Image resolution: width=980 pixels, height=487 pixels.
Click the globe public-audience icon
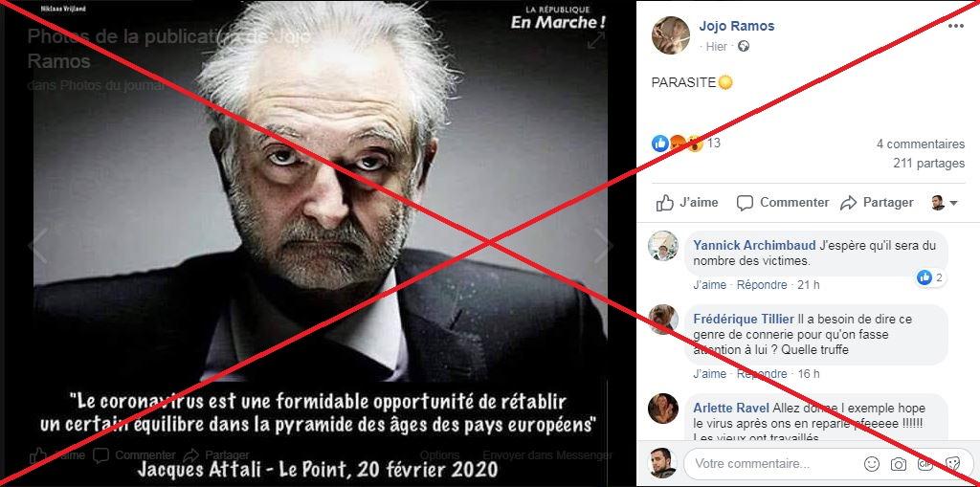pos(743,46)
